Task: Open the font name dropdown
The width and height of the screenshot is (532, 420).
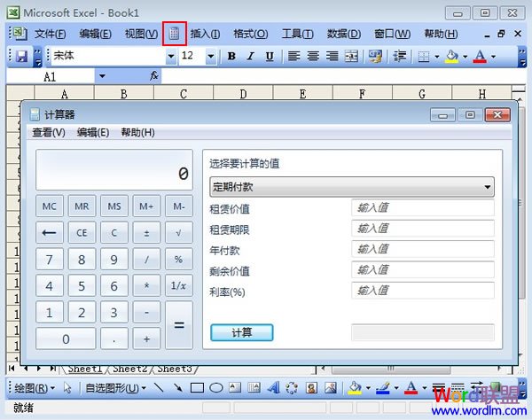Action: pos(171,56)
